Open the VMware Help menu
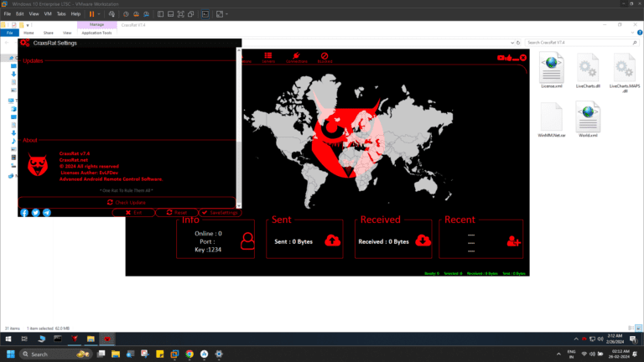This screenshot has width=644, height=362. (x=75, y=14)
